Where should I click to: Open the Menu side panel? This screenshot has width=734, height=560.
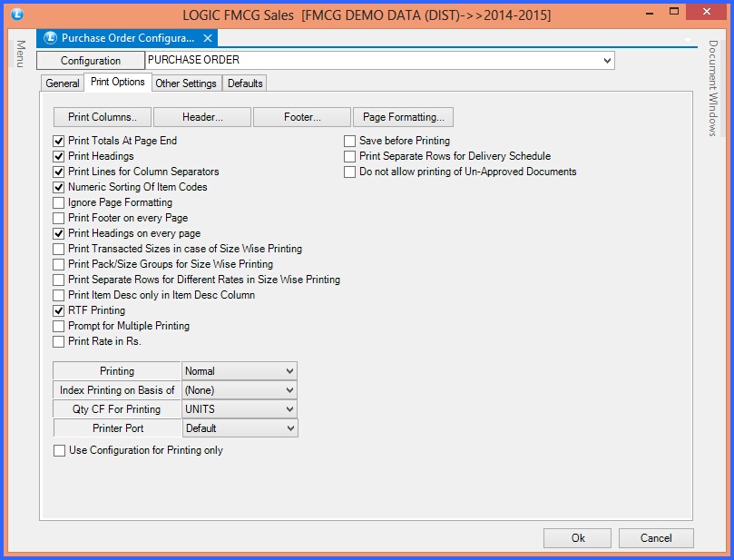(21, 54)
